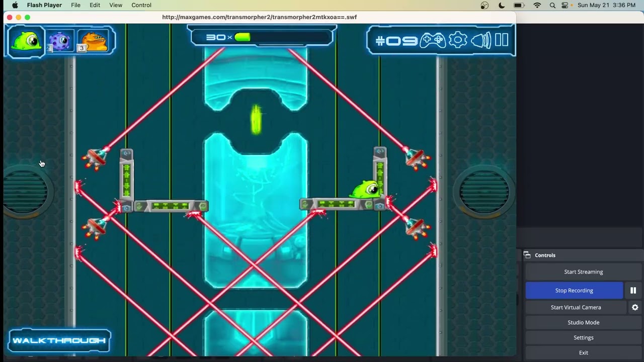Image resolution: width=644 pixels, height=362 pixels.
Task: Click the upper-right laser turret
Action: [417, 158]
